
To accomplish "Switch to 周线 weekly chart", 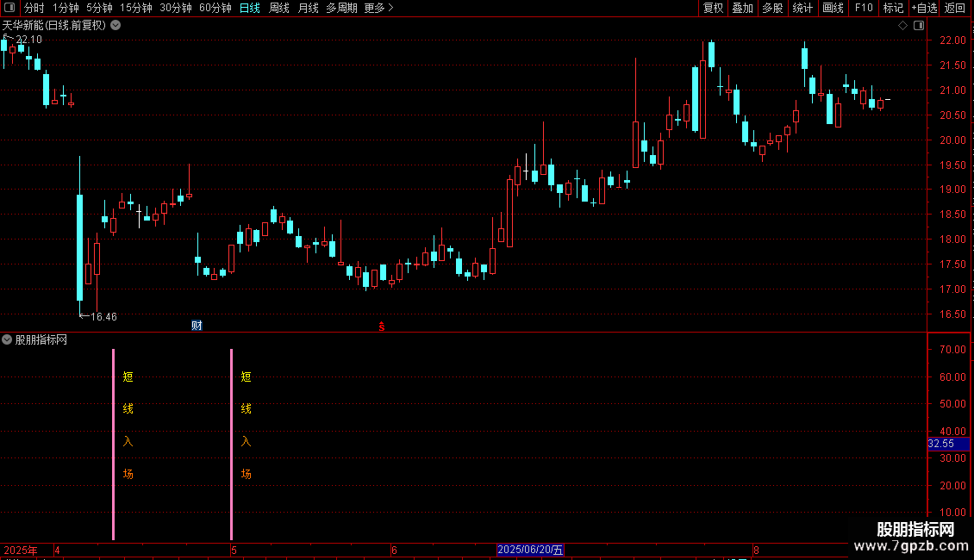I will 279,8.
